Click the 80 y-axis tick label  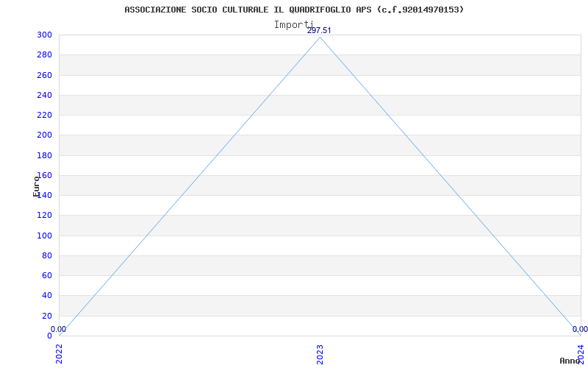click(47, 255)
